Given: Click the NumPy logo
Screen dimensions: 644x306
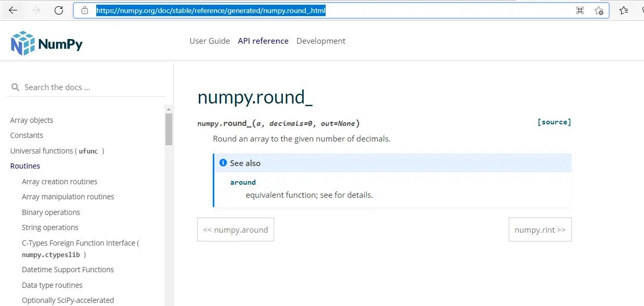Looking at the screenshot, I should (x=47, y=43).
